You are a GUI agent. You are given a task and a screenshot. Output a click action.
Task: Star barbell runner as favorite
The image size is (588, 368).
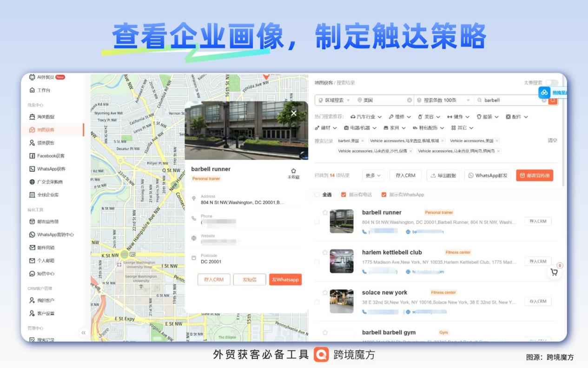pos(293,170)
